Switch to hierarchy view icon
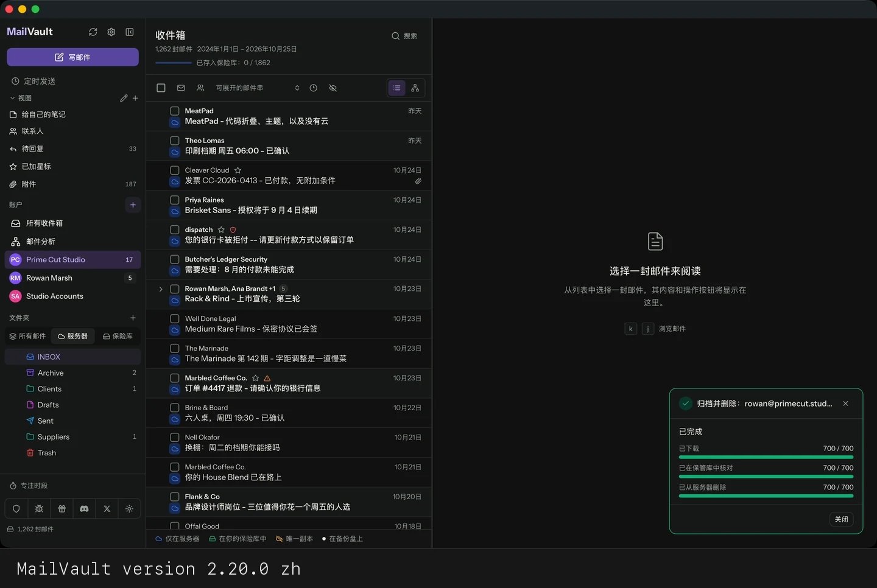Screen dimensions: 877x588 pyautogui.click(x=415, y=88)
